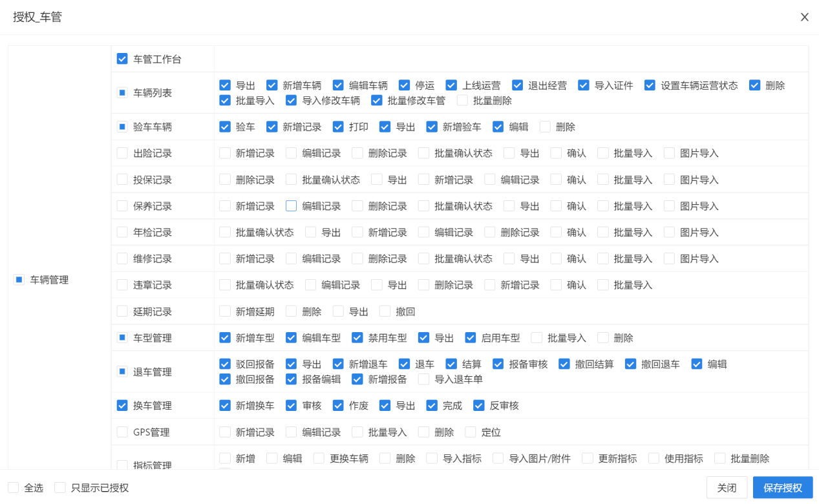Image resolution: width=819 pixels, height=504 pixels.
Task: Toggle the 车辆列表 partially selected checkbox
Action: 122,92
